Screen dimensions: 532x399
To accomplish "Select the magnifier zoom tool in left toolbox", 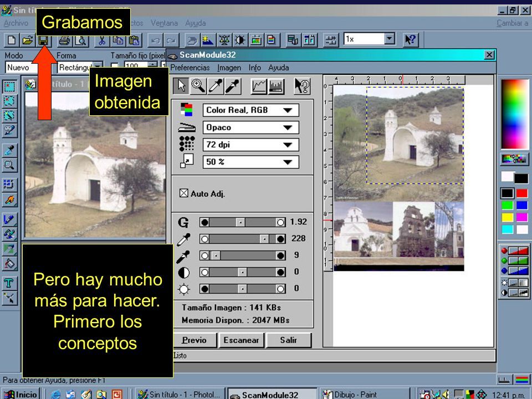I will (x=9, y=165).
